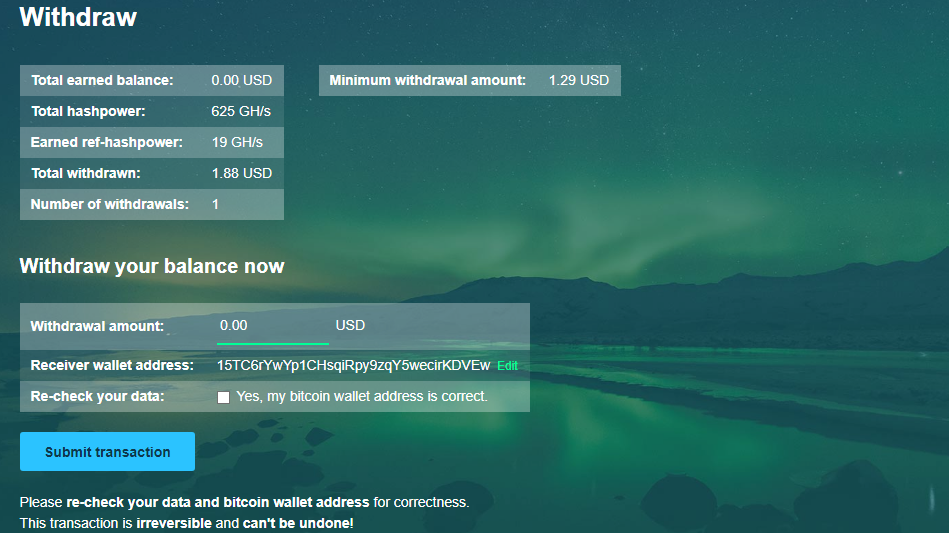Click the irreversible transaction warning text
The image size is (949, 533).
tap(186, 523)
